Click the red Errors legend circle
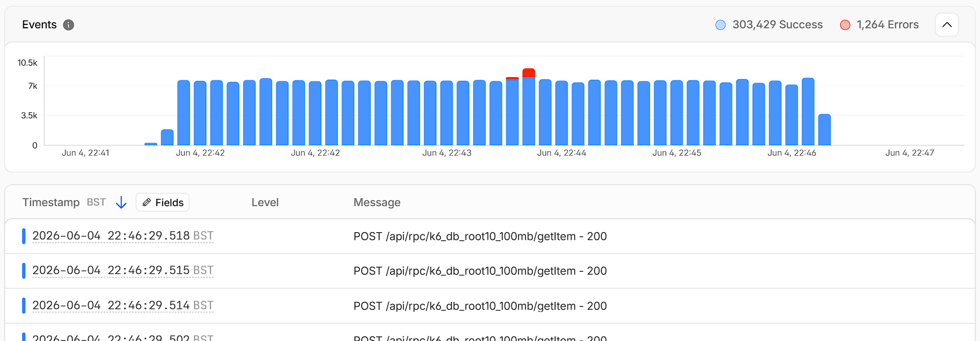This screenshot has width=980, height=341. coord(845,25)
